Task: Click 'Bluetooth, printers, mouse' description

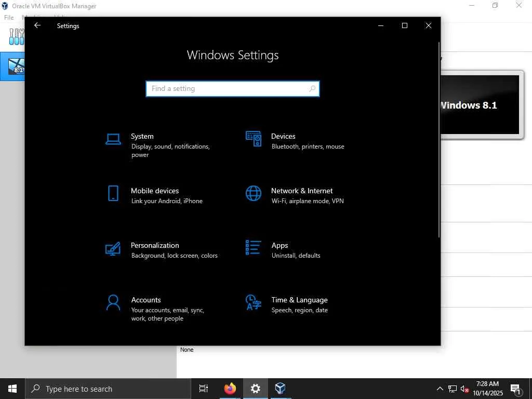Action: coord(308,146)
